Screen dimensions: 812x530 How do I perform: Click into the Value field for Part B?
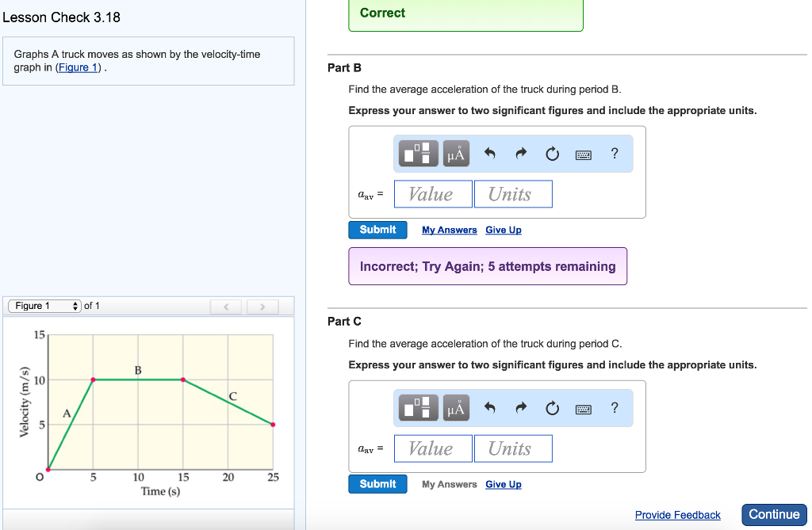[432, 193]
